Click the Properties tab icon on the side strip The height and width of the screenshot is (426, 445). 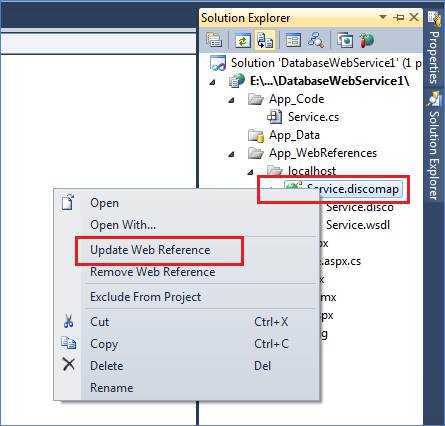pyautogui.click(x=434, y=20)
